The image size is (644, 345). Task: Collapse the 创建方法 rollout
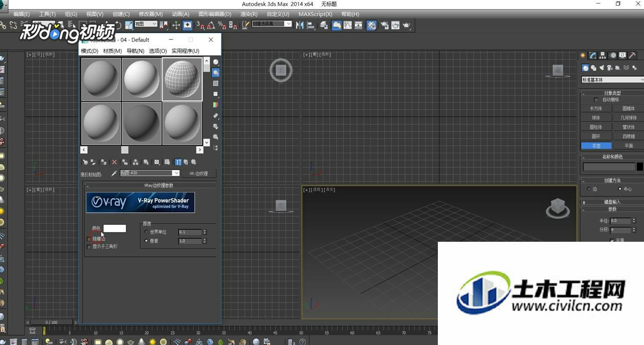tap(612, 180)
